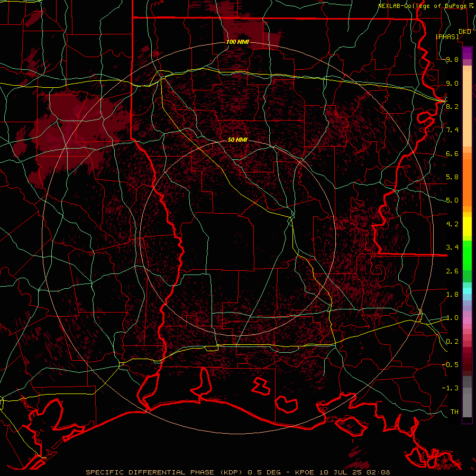476x476 pixels.
Task: Click the 100 NMI range ring label
Action: tap(237, 42)
